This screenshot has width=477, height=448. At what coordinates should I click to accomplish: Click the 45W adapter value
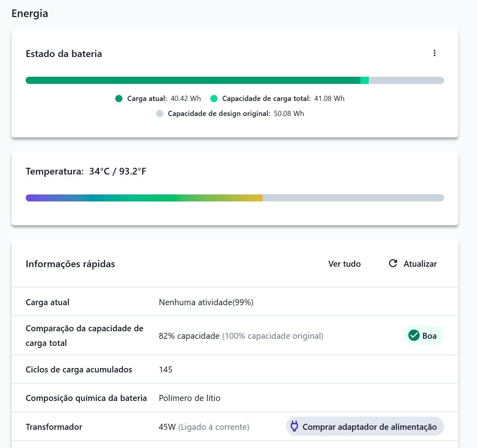coord(167,427)
